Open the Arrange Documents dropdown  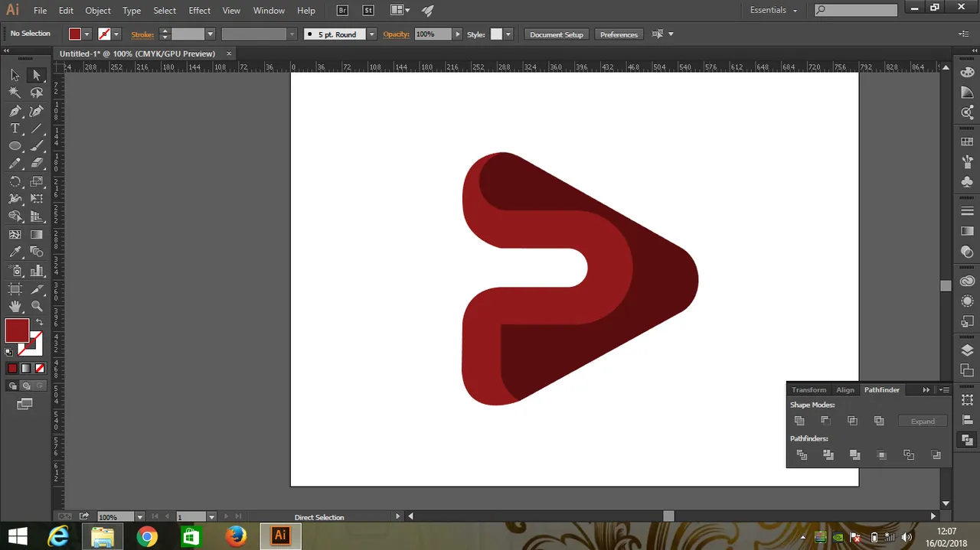click(x=400, y=11)
